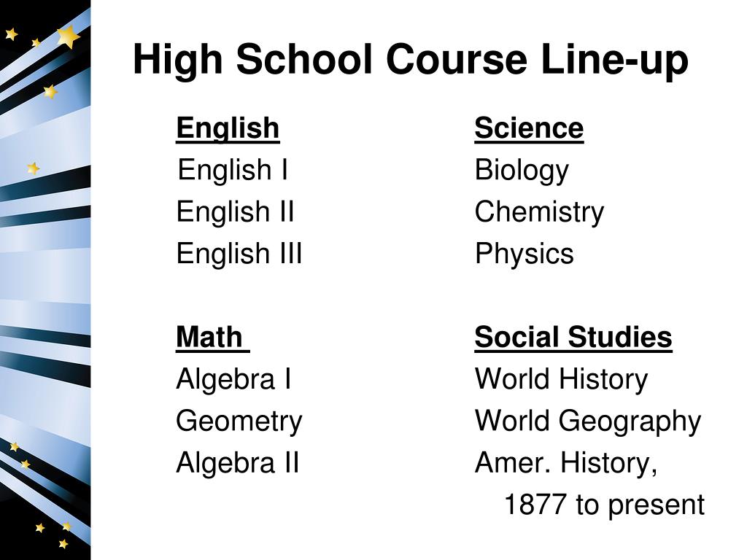
Task: Select the Math heading
Action: click(x=212, y=337)
